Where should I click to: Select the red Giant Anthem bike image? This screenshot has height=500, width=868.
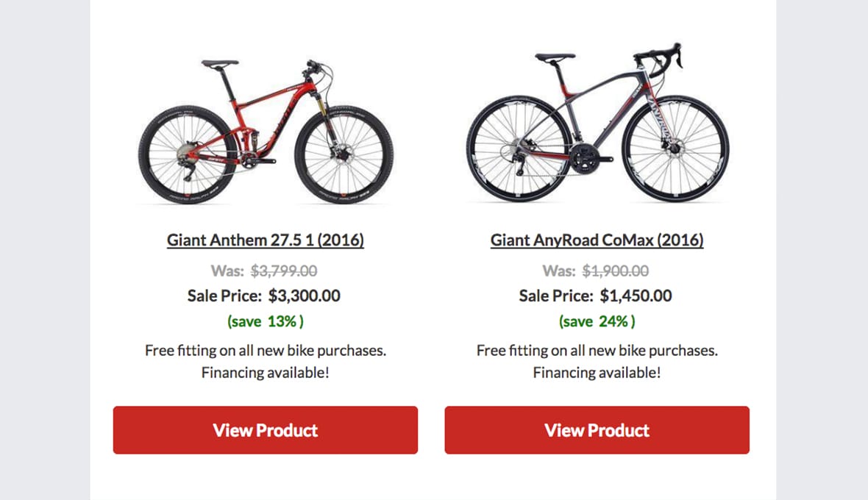pyautogui.click(x=265, y=125)
